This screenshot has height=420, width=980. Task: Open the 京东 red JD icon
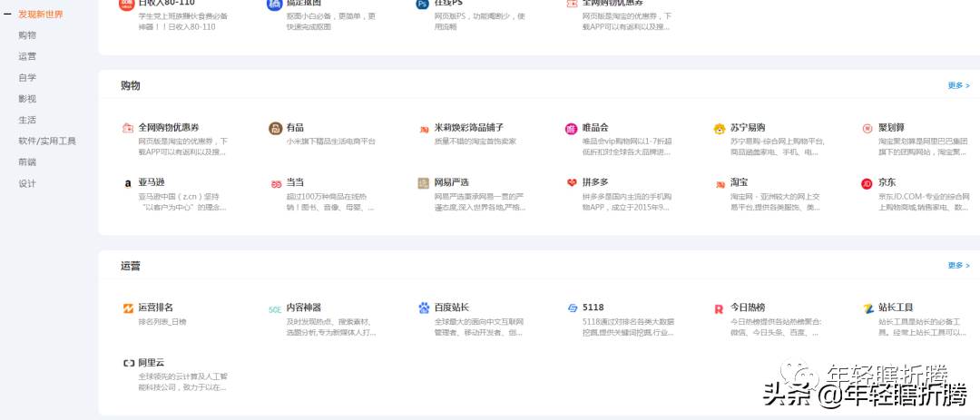[867, 184]
